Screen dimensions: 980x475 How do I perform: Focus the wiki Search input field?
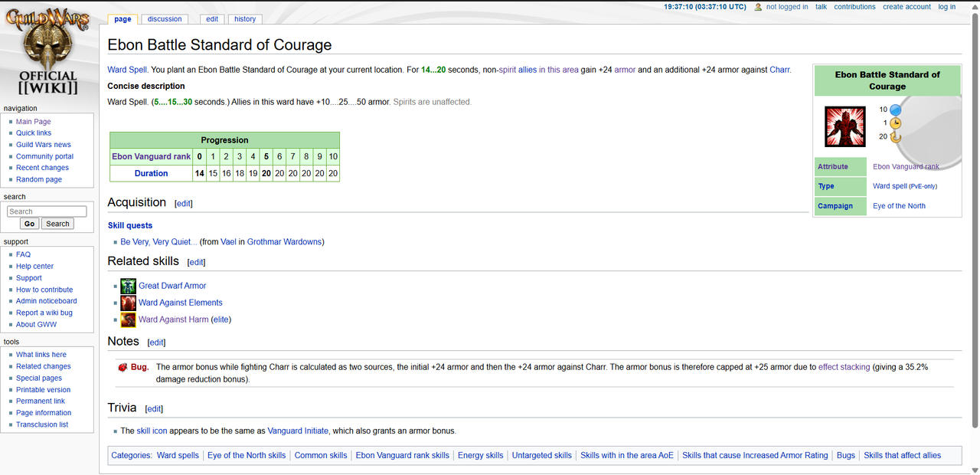48,211
